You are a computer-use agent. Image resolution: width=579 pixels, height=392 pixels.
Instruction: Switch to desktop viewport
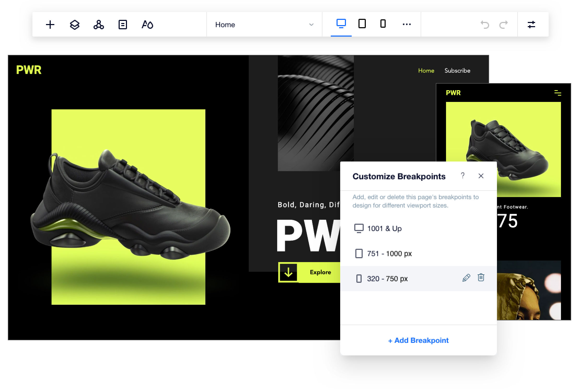point(341,24)
